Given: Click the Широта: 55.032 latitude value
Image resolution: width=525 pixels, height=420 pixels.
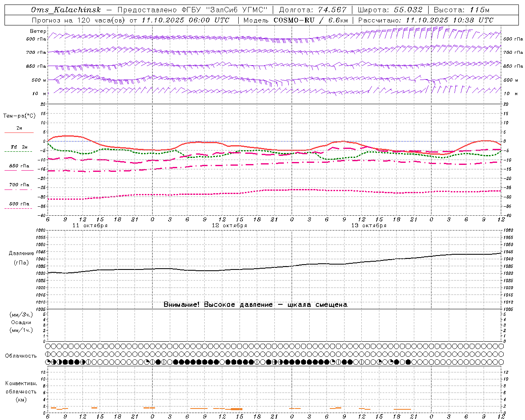Looking at the screenshot, I should click(390, 10).
